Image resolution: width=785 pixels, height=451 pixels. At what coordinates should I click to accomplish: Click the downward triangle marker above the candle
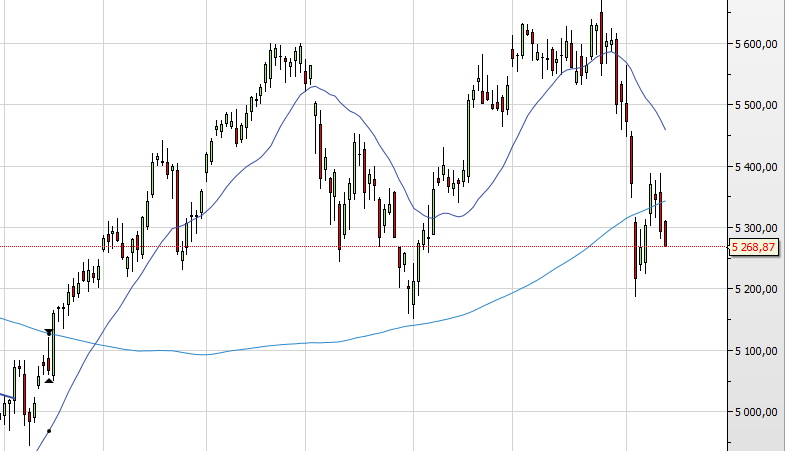49,332
